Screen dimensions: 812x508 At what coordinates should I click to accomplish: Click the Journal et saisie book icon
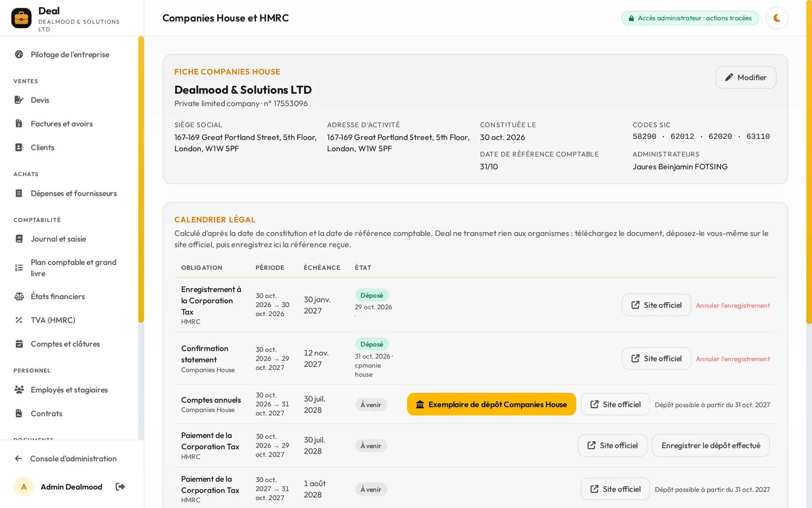(19, 239)
